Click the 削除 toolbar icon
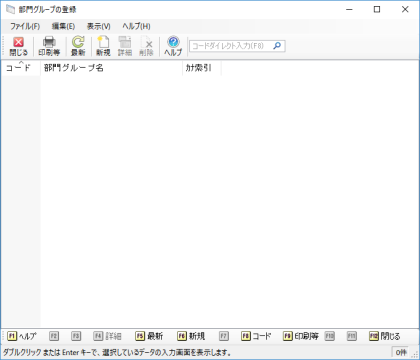The image size is (420, 360). (146, 46)
